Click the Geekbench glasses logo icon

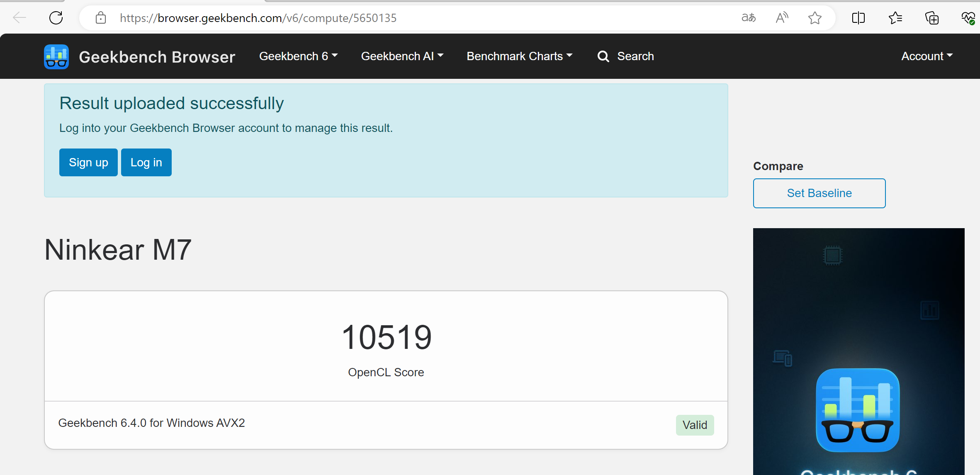coord(56,56)
